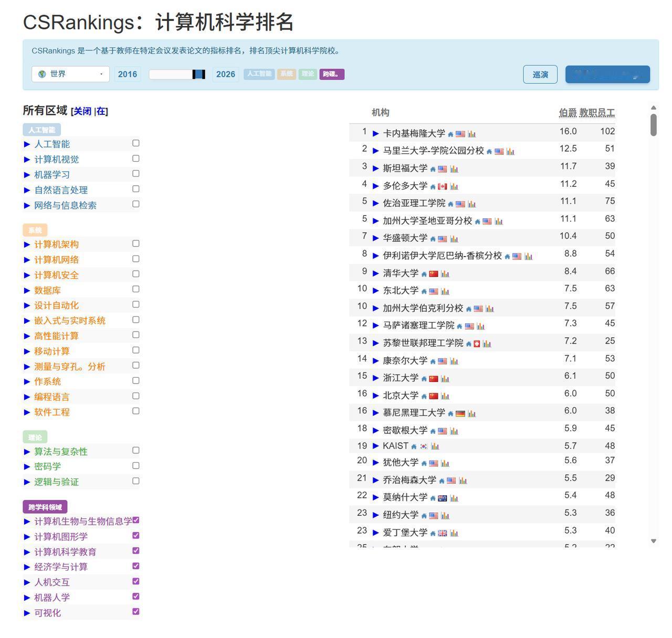This screenshot has width=672, height=638.
Task: Disable the 机器人学 checkbox
Action: pos(136,597)
